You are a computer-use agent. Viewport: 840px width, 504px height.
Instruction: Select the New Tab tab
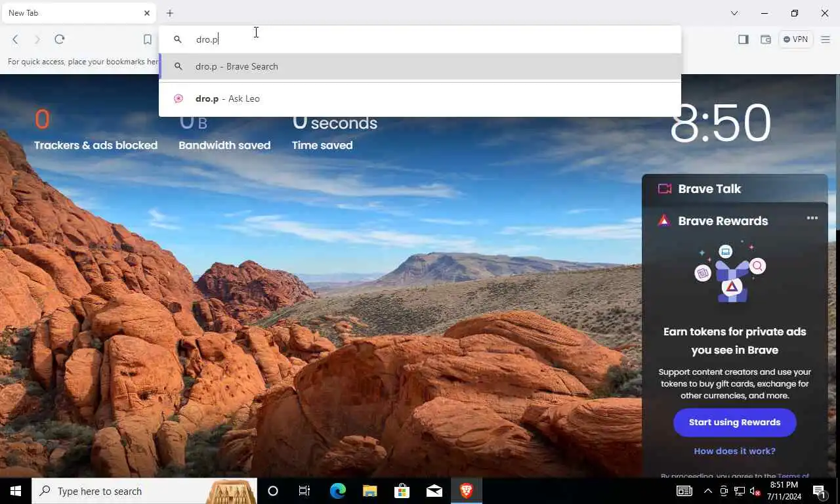(x=78, y=13)
